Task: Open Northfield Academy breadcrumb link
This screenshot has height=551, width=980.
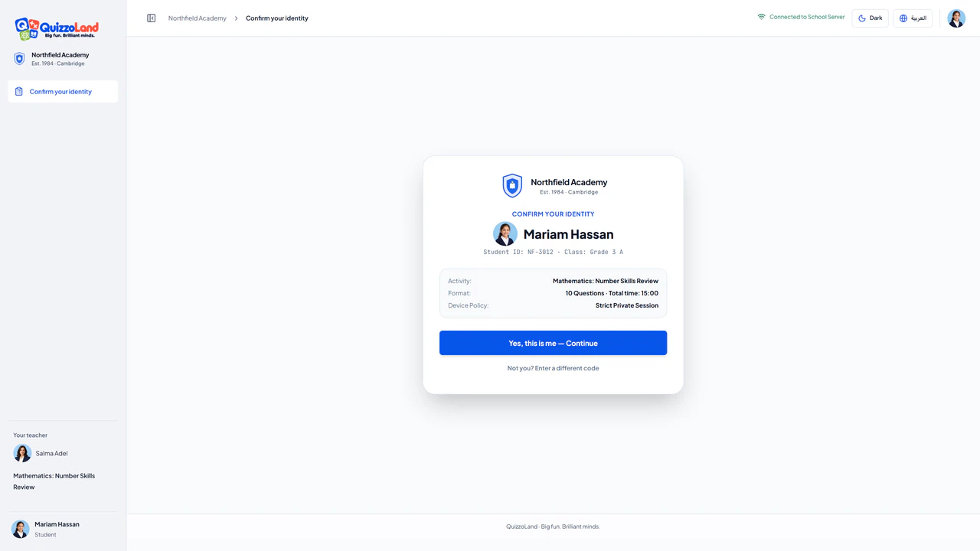Action: (x=198, y=18)
